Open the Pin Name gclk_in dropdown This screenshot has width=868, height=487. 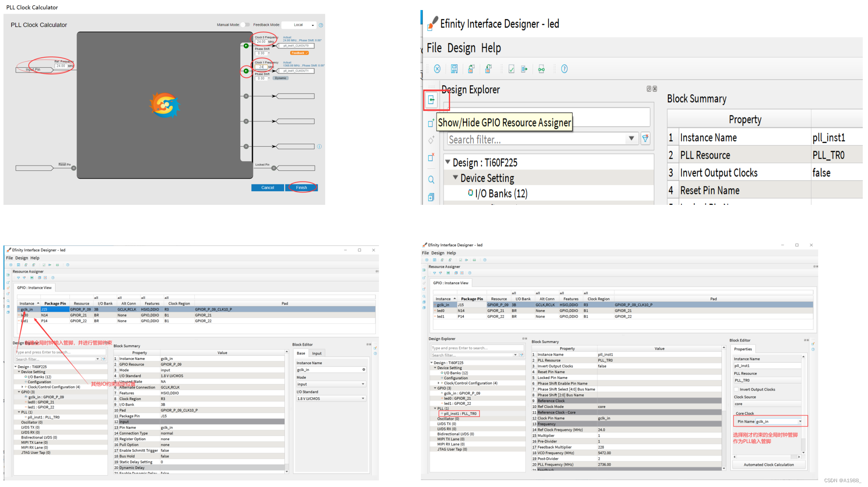pos(800,421)
